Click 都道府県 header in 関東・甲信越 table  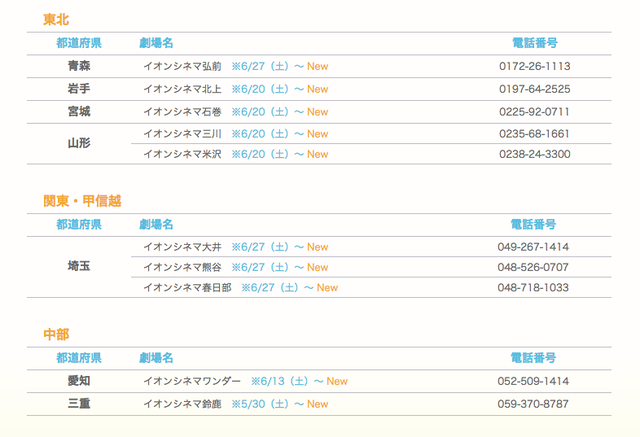(x=79, y=224)
